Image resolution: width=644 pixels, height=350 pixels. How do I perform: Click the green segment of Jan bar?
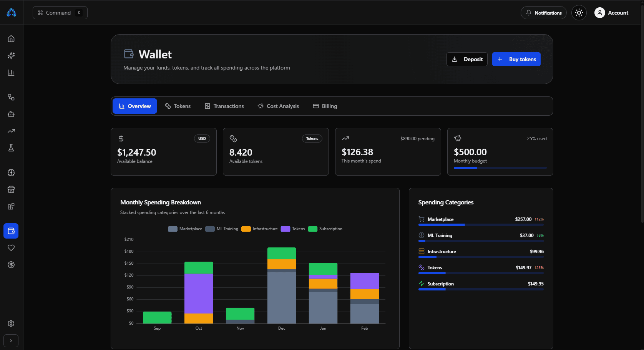[x=323, y=269]
